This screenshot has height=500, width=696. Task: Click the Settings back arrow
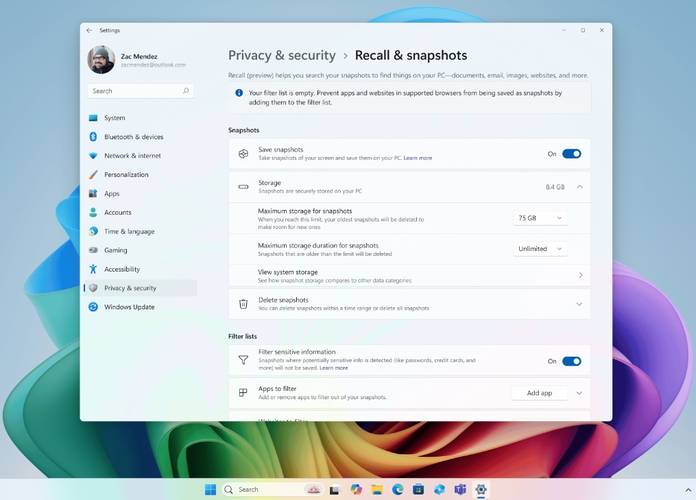click(x=89, y=30)
